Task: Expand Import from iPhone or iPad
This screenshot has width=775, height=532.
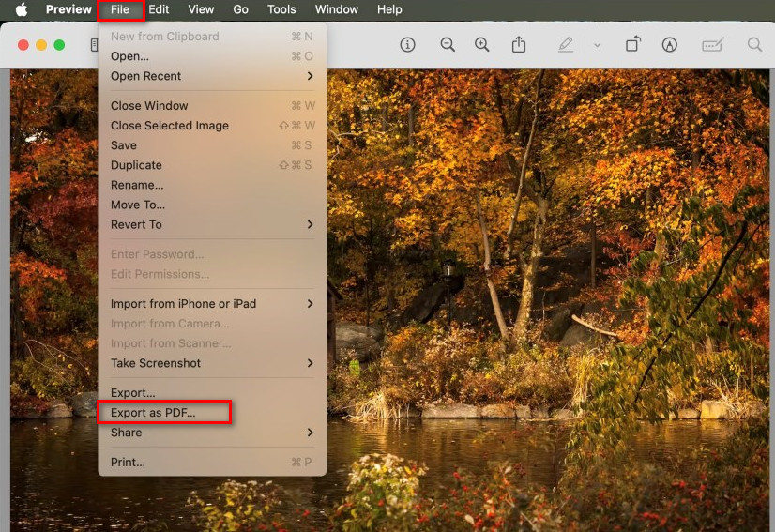Action: point(213,304)
